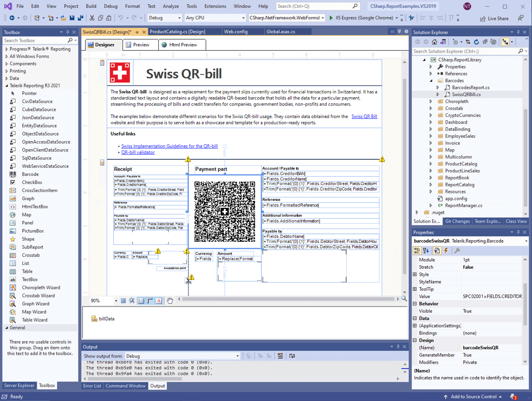This screenshot has height=401, width=532.
Task: Collapse the Barcodes folder in Solution Explorer
Action: coord(431,81)
